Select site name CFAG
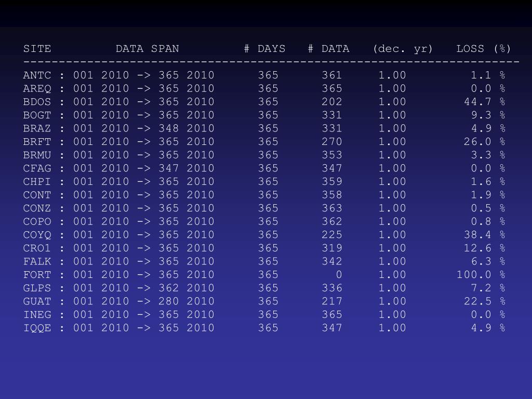 click(x=37, y=168)
